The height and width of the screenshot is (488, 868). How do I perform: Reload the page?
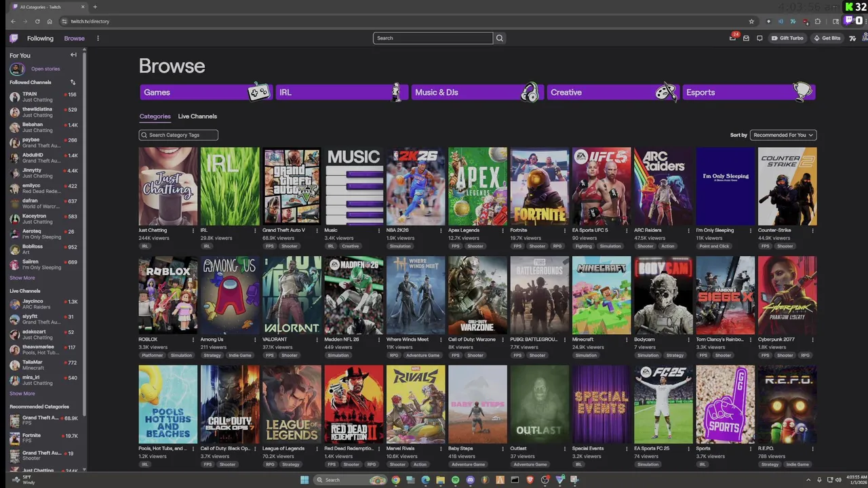pos(37,22)
